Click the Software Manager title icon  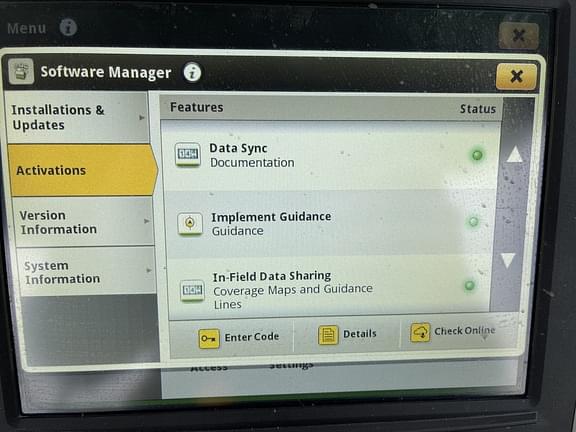(21, 71)
